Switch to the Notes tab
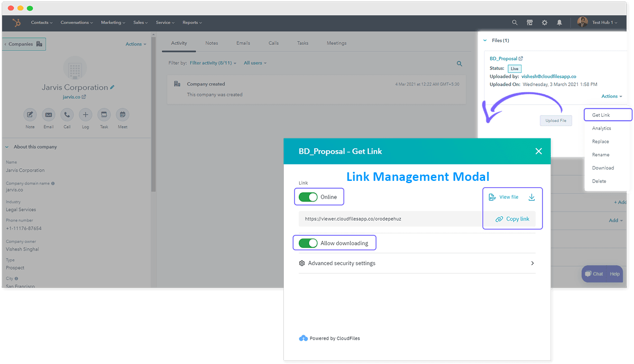The height and width of the screenshot is (364, 634). (212, 43)
